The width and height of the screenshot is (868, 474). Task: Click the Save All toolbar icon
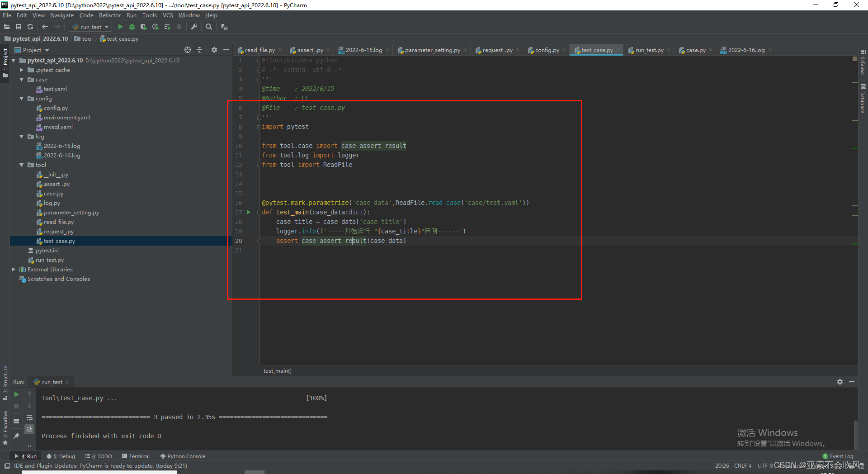(x=19, y=27)
